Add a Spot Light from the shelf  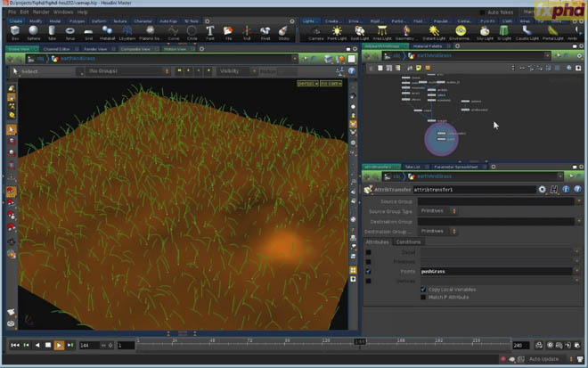tap(360, 33)
